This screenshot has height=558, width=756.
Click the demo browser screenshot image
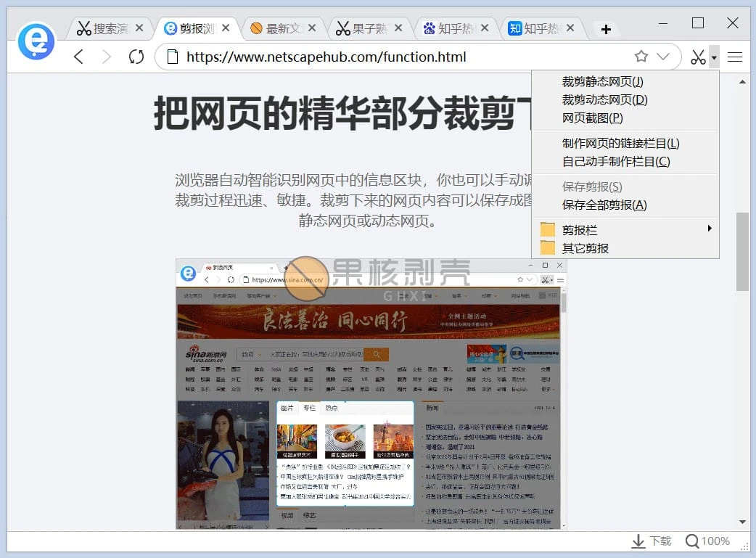pyautogui.click(x=371, y=393)
